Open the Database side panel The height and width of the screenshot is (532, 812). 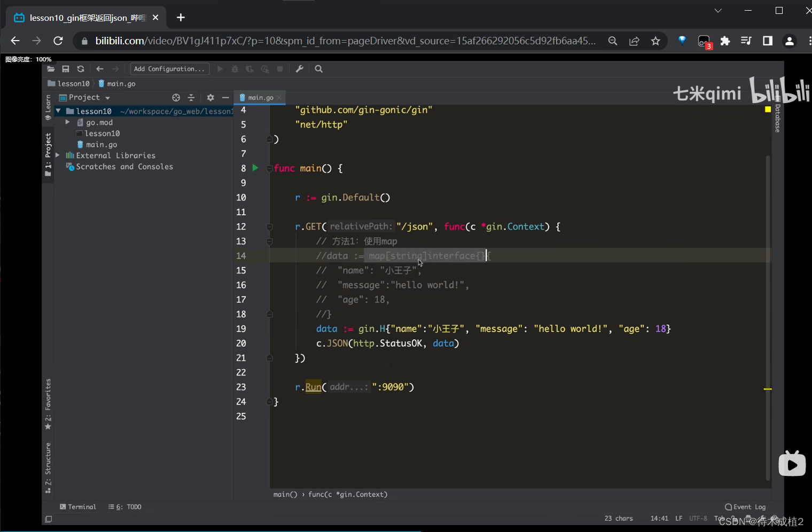(778, 115)
